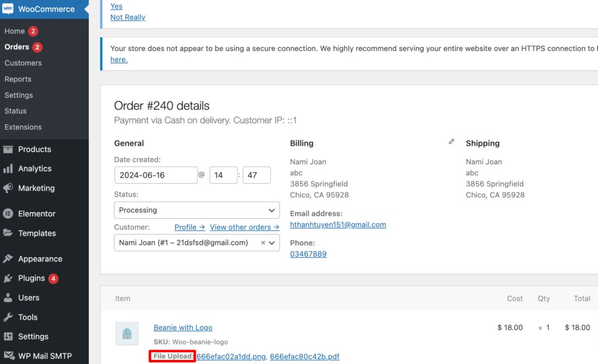Click the SKU Woo-beanie-logo text
Screen dimensions: 598x364
click(x=191, y=342)
